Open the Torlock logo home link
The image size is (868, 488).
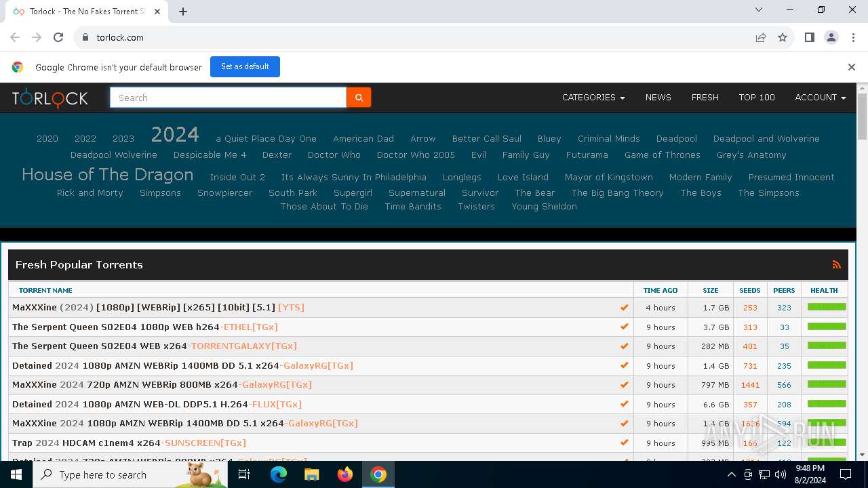click(x=50, y=98)
